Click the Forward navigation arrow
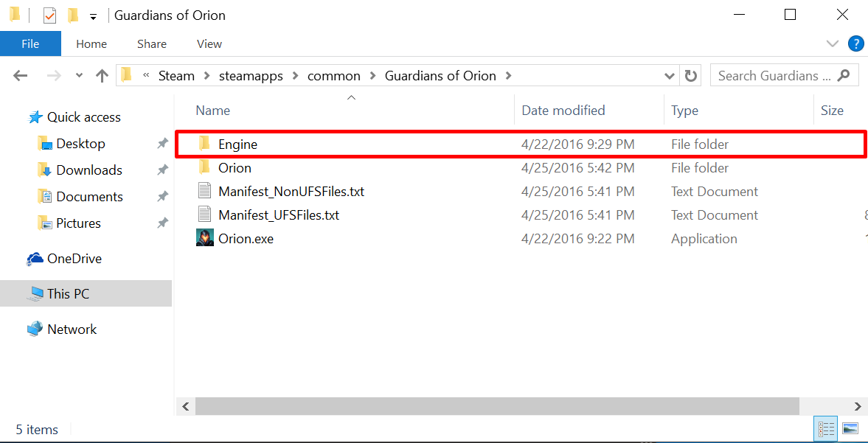This screenshot has height=443, width=868. (54, 76)
